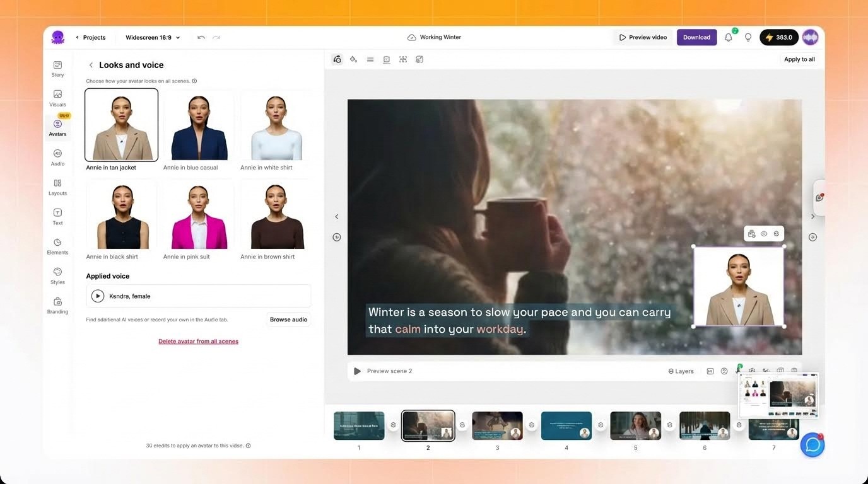
Task: Click the circled left arrow beside canvas
Action: [337, 237]
